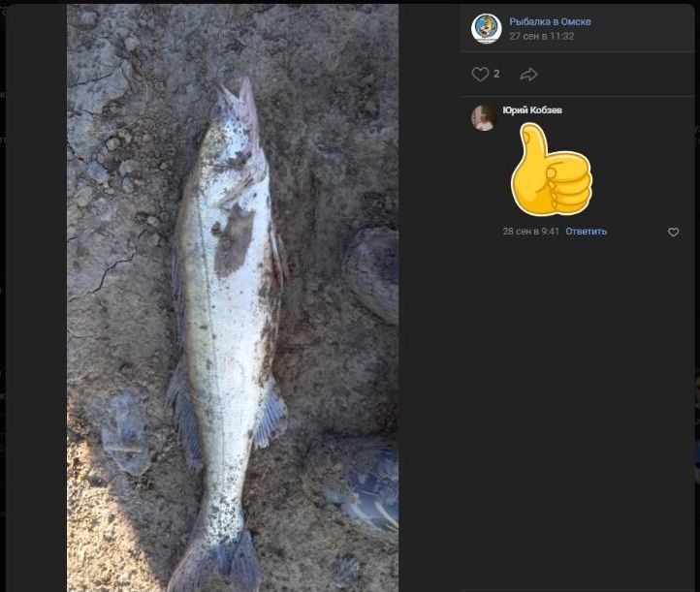This screenshot has width=700, height=592.
Task: Click the Рыбалка в Омске group avatar
Action: [x=486, y=28]
